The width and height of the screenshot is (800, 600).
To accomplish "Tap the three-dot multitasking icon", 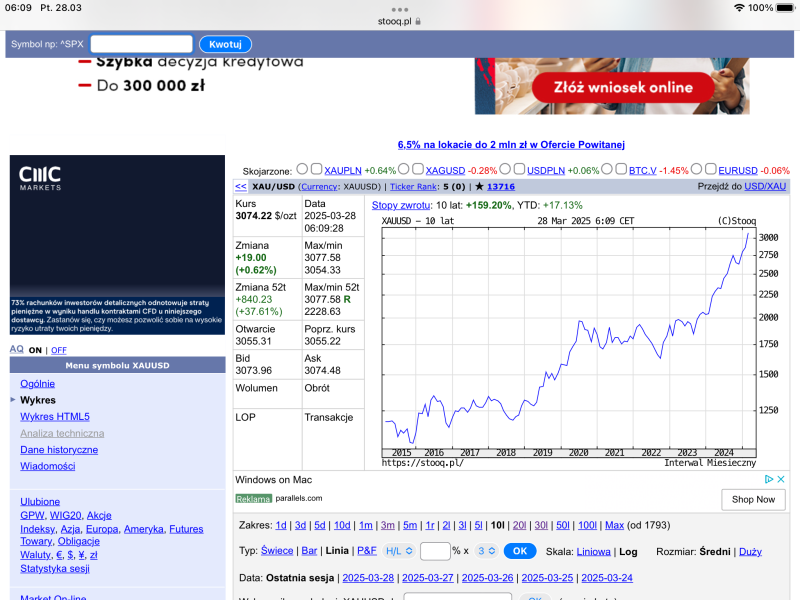I will (399, 10).
